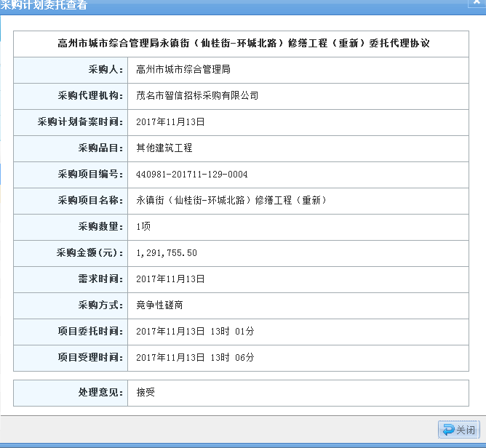Image resolution: width=486 pixels, height=448 pixels.
Task: Click the 采购项目名称 value text
Action: [232, 200]
